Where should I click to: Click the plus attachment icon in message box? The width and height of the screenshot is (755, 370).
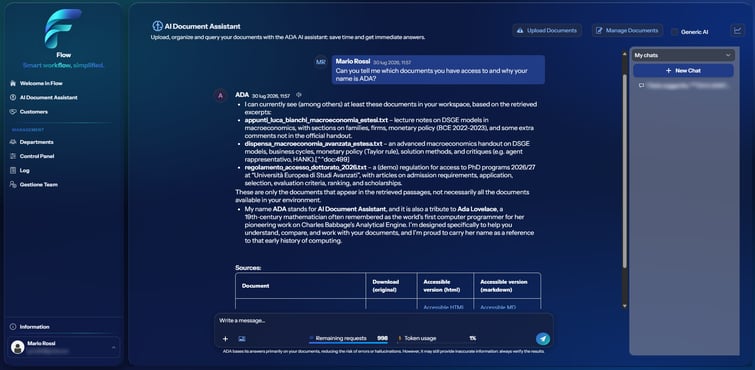click(x=225, y=339)
